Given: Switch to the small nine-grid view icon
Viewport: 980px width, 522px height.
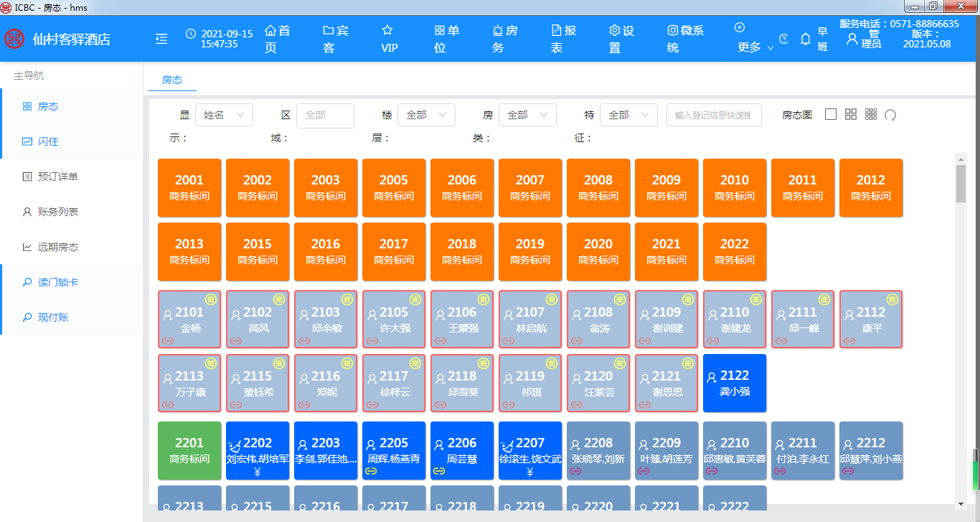Looking at the screenshot, I should 871,115.
